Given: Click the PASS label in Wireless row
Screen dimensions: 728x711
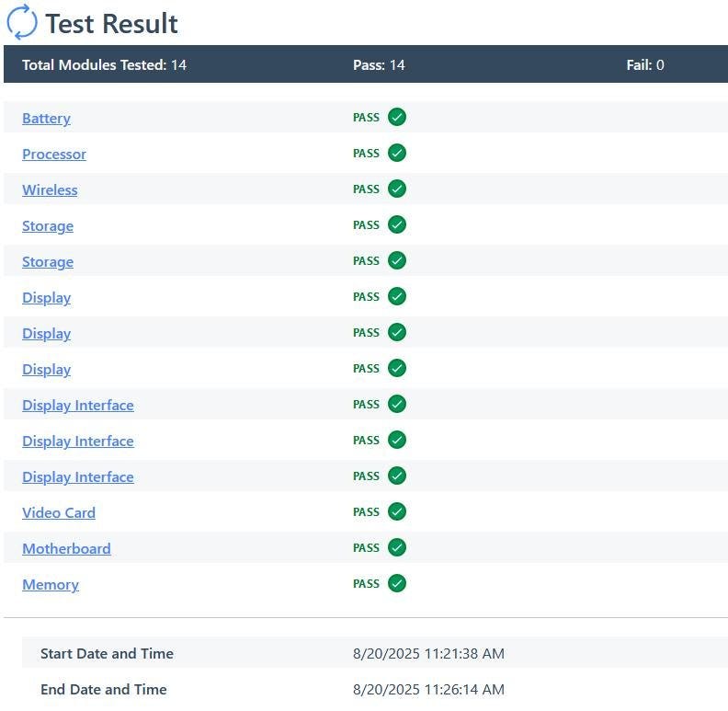Looking at the screenshot, I should coord(367,189).
